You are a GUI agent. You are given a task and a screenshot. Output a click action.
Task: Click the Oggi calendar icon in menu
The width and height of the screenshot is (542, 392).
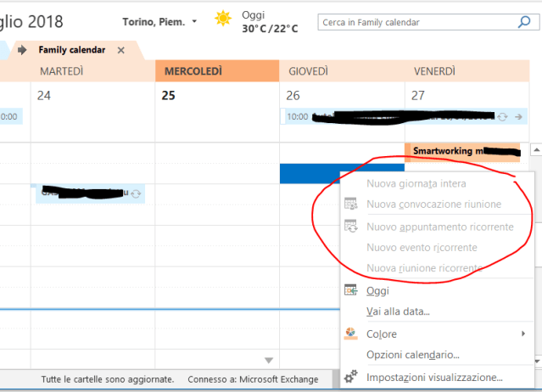pyautogui.click(x=350, y=290)
